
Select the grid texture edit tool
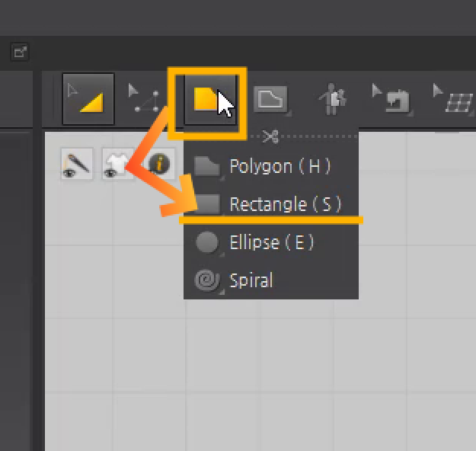tap(454, 99)
